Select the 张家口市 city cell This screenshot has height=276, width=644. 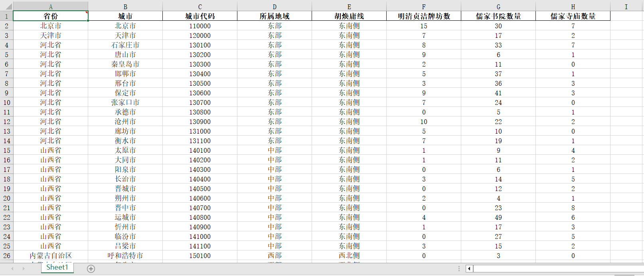click(125, 103)
